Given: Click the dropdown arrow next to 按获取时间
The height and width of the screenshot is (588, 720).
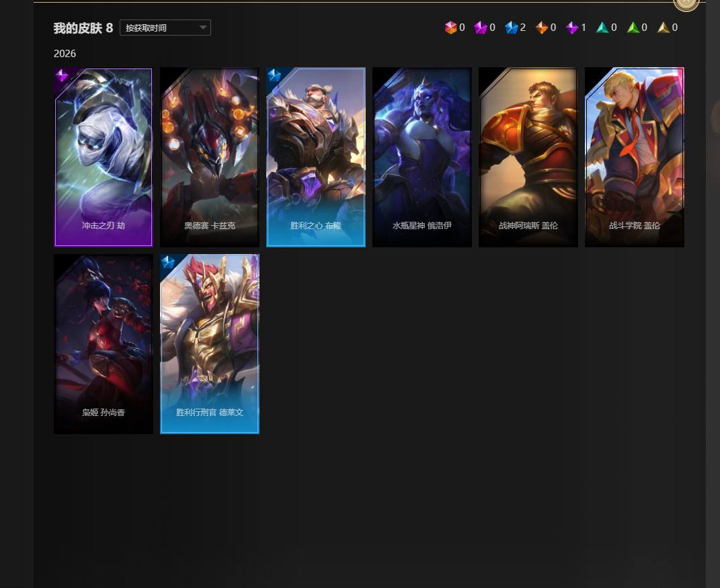Looking at the screenshot, I should pyautogui.click(x=202, y=28).
